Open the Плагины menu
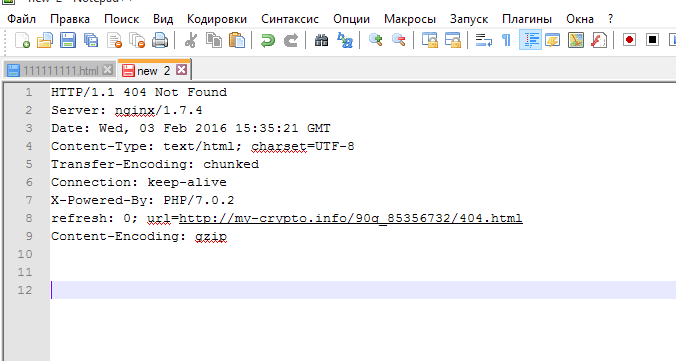676x361 pixels. [527, 19]
